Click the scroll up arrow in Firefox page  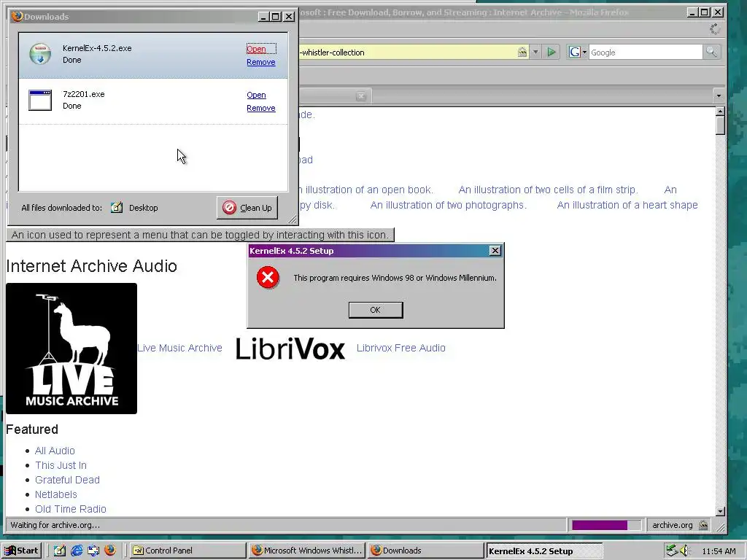[720, 112]
